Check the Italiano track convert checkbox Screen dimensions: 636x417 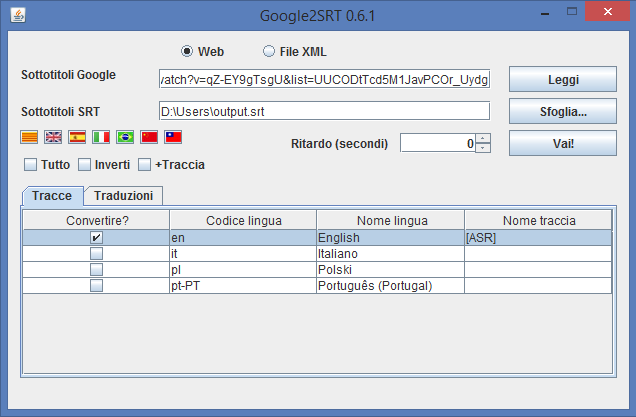(x=96, y=254)
